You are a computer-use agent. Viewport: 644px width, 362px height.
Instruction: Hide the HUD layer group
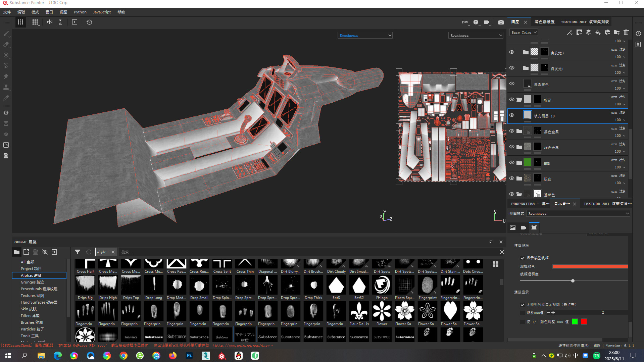512,162
